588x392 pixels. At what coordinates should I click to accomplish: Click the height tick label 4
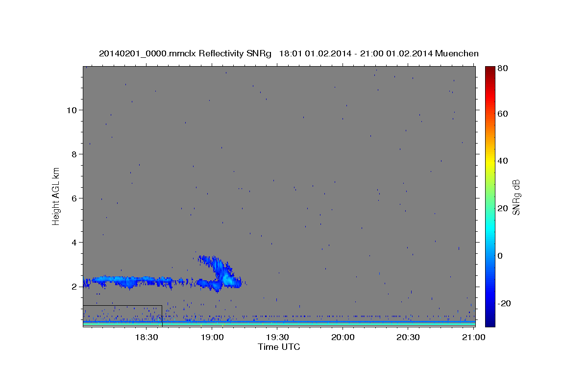click(74, 242)
